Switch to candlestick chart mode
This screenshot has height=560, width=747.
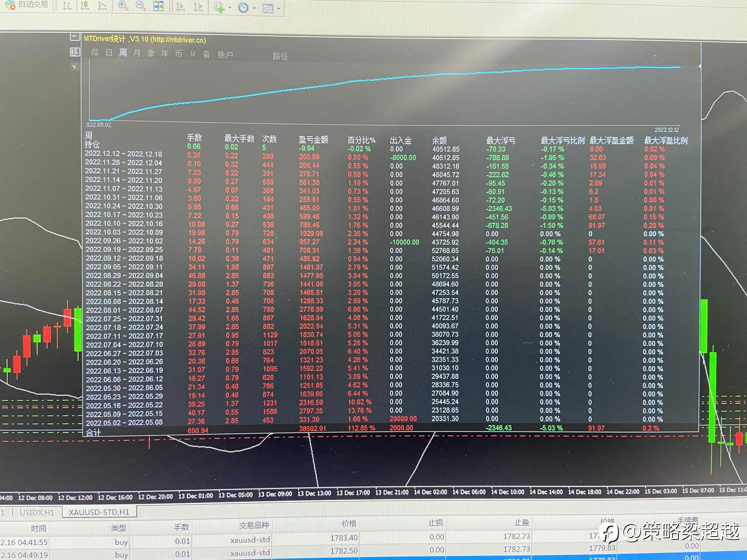tap(85, 6)
